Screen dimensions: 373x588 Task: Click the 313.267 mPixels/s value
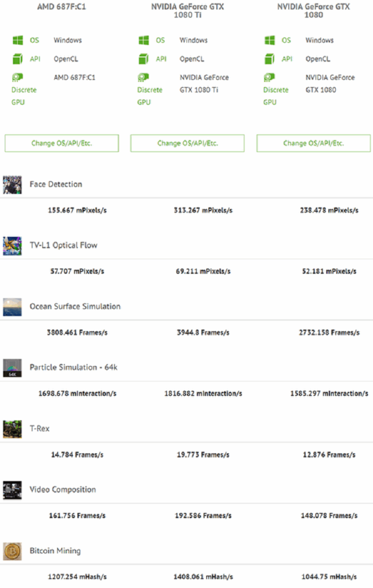(x=203, y=210)
